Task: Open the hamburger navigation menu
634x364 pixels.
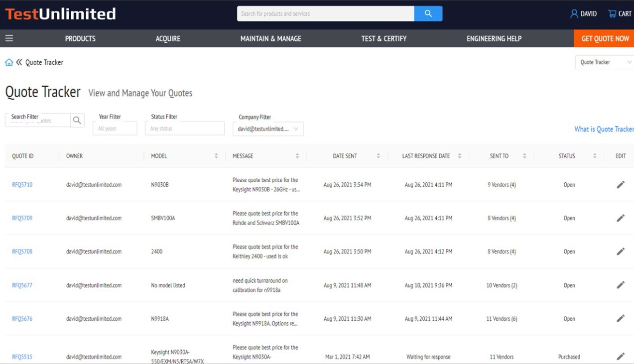Action: tap(9, 38)
